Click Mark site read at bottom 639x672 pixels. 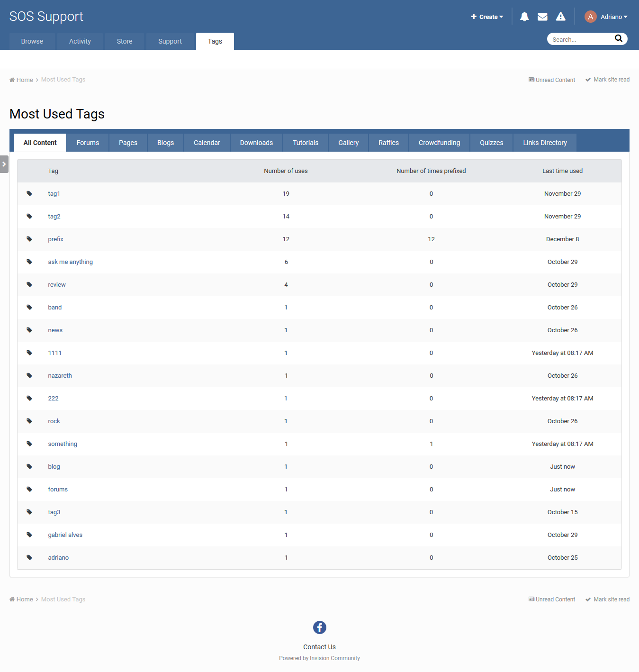tap(607, 599)
